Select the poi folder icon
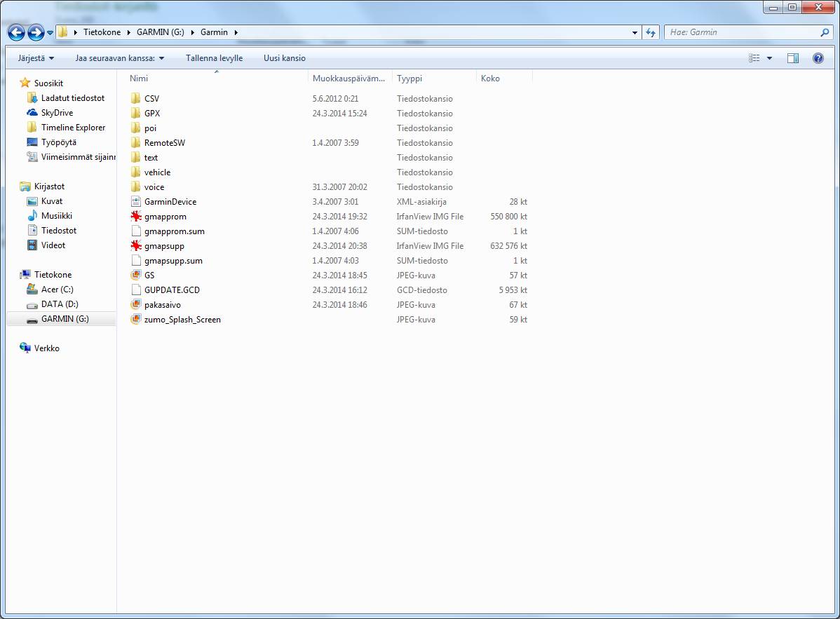Screen dimensions: 840x619 tap(136, 128)
